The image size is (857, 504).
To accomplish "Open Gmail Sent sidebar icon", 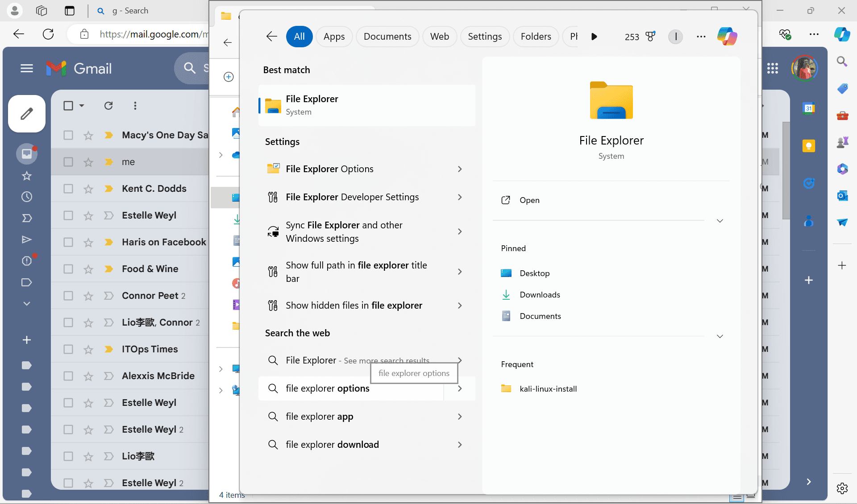I will click(x=27, y=240).
